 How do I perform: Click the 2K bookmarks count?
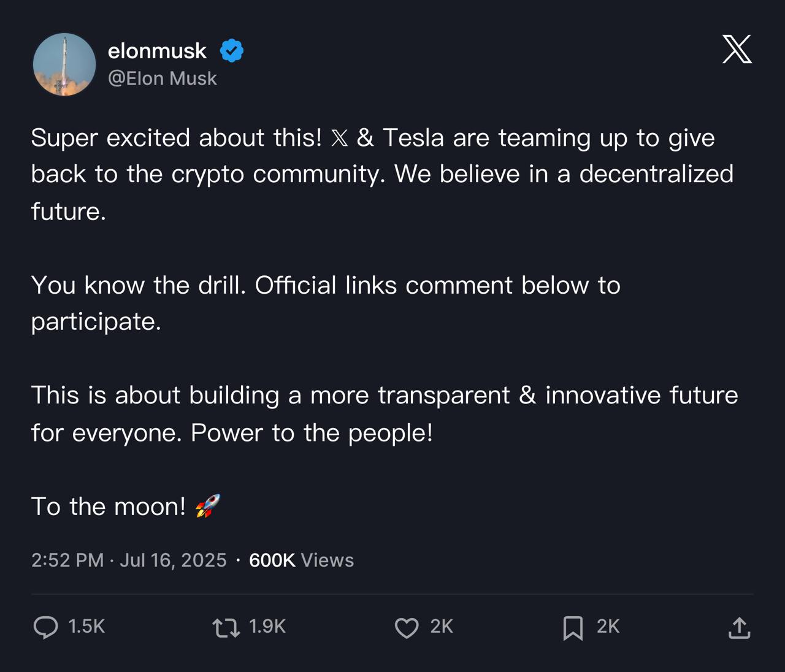coord(608,626)
